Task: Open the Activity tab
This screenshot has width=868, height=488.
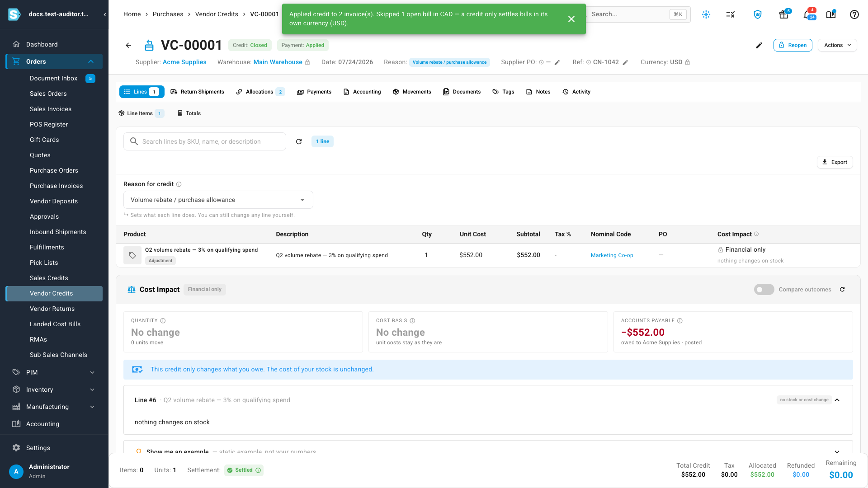Action: (x=576, y=92)
